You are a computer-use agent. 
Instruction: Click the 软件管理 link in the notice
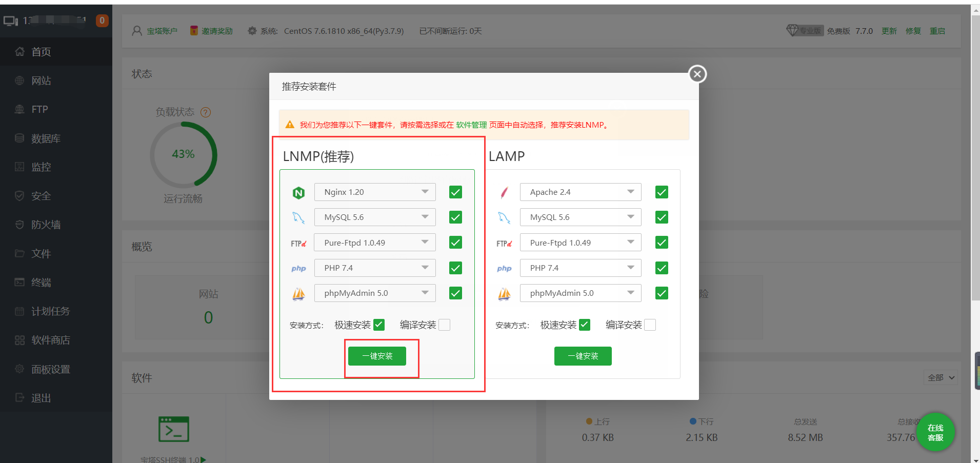[x=471, y=125]
